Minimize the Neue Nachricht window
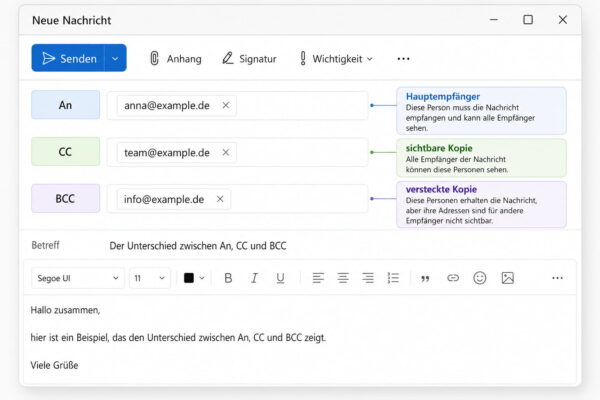 coord(494,20)
